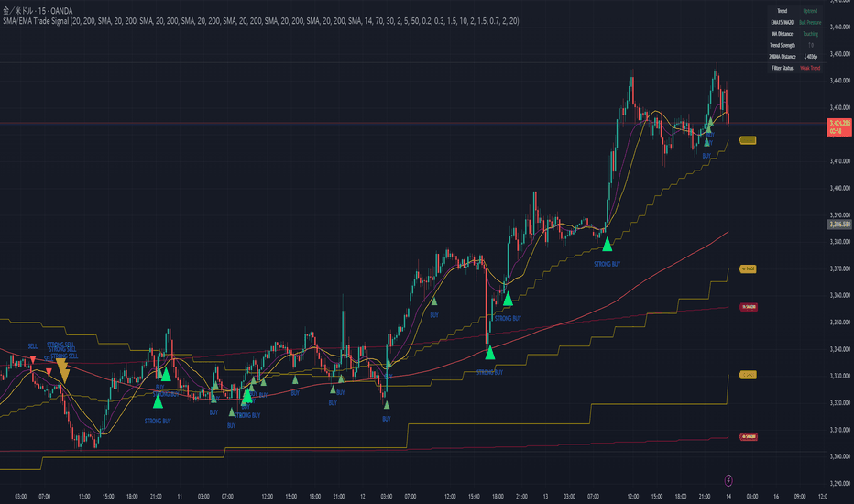Click date label 14 on time axis
The width and height of the screenshot is (854, 504).
click(728, 497)
